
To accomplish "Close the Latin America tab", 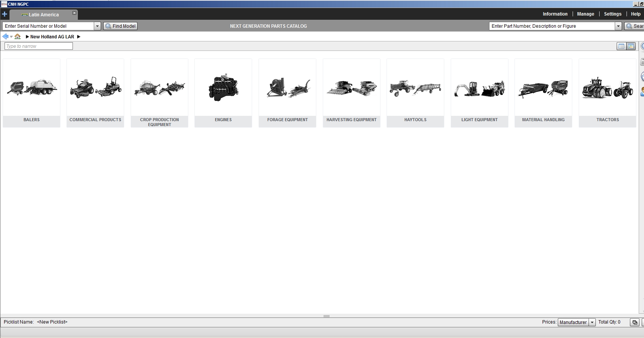I will coord(74,13).
